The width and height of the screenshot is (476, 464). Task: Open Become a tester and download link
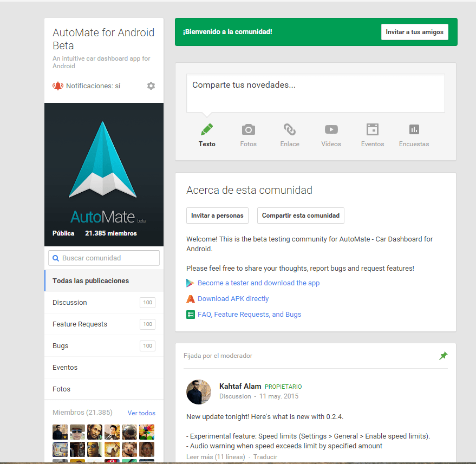[259, 283]
